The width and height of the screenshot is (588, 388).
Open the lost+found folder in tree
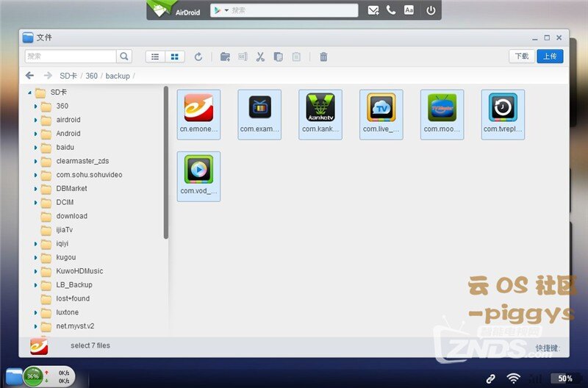(x=65, y=299)
